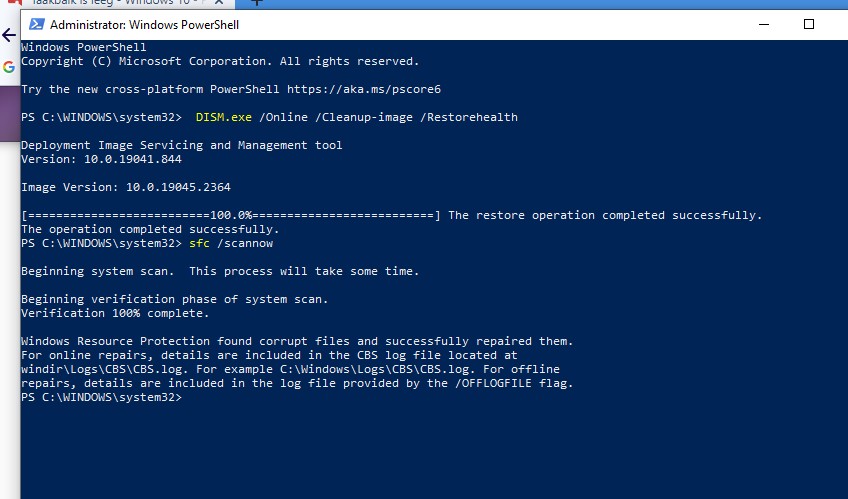
Task: Click the 'Version: 10.0.19041.844' line
Action: pos(101,159)
